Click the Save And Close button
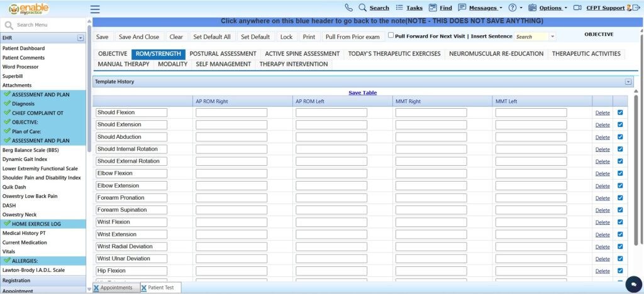 [139, 37]
